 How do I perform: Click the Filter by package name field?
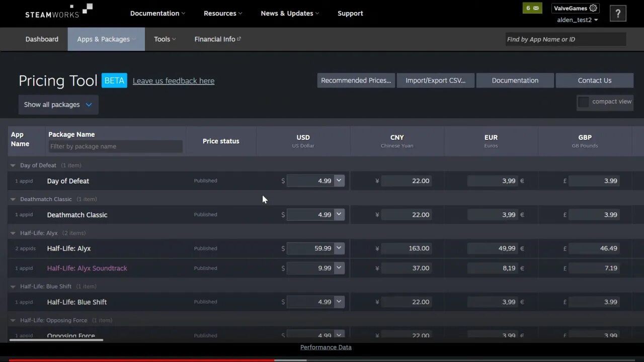pos(115,146)
